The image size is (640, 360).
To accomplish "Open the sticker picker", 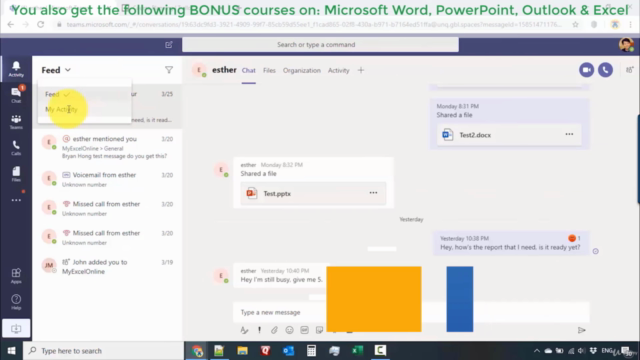I will pyautogui.click(x=320, y=330).
